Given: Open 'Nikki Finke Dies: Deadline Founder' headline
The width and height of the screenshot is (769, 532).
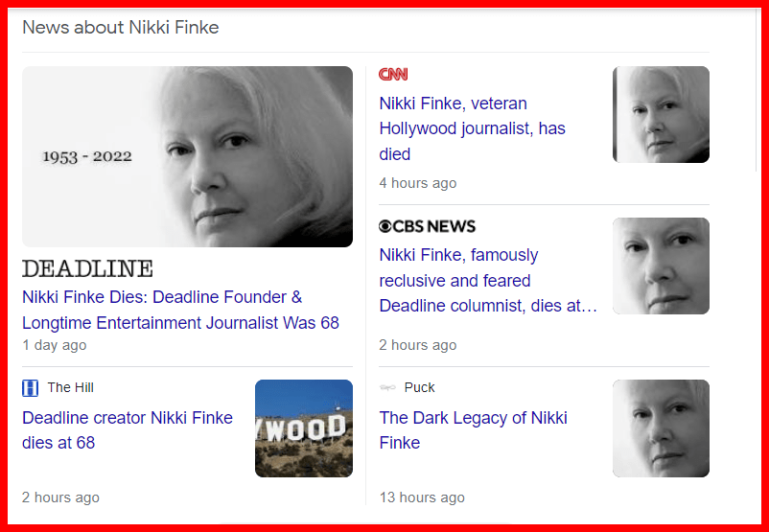Looking at the screenshot, I should (x=180, y=310).
